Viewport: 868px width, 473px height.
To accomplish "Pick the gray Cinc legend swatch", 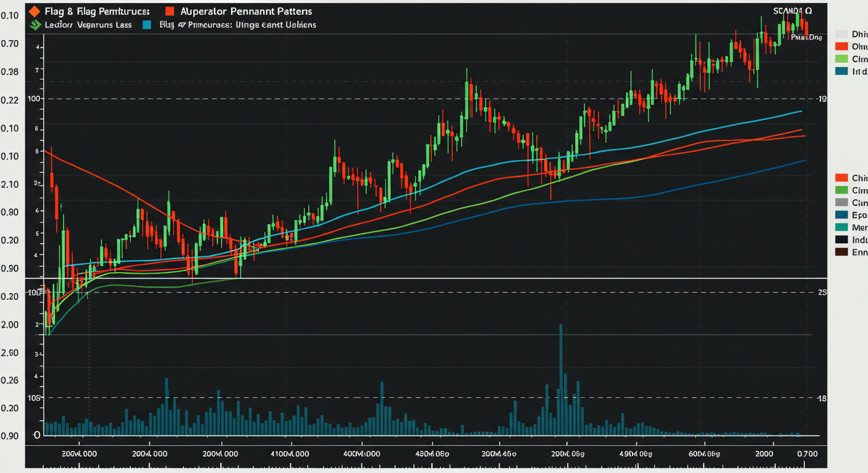I will tap(841, 202).
